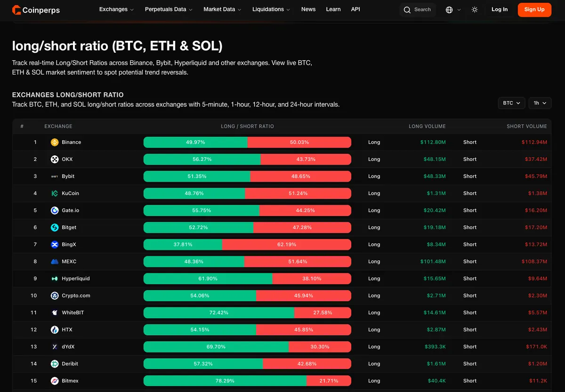Screen dimensions: 565x392
Task: Click the Hyperliquid exchange name
Action: click(76, 279)
